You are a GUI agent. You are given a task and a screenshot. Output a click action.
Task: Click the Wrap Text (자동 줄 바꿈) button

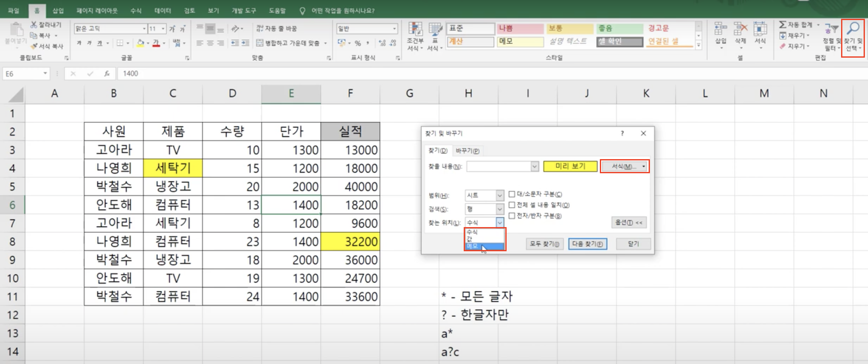pyautogui.click(x=276, y=28)
